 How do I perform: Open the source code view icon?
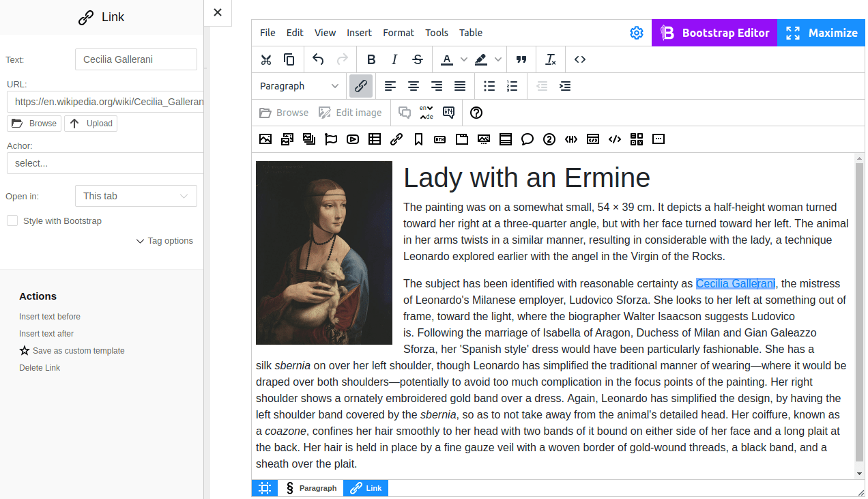tap(580, 59)
